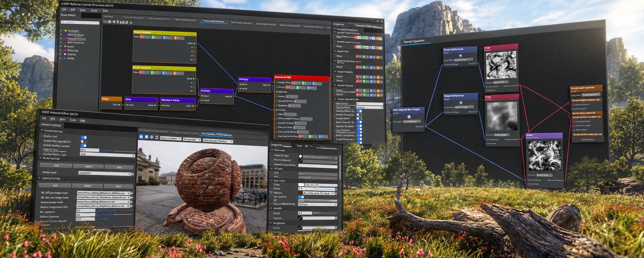
Task: Click the second blue viewport icon in Material Editor toolbar
Action: (x=146, y=137)
